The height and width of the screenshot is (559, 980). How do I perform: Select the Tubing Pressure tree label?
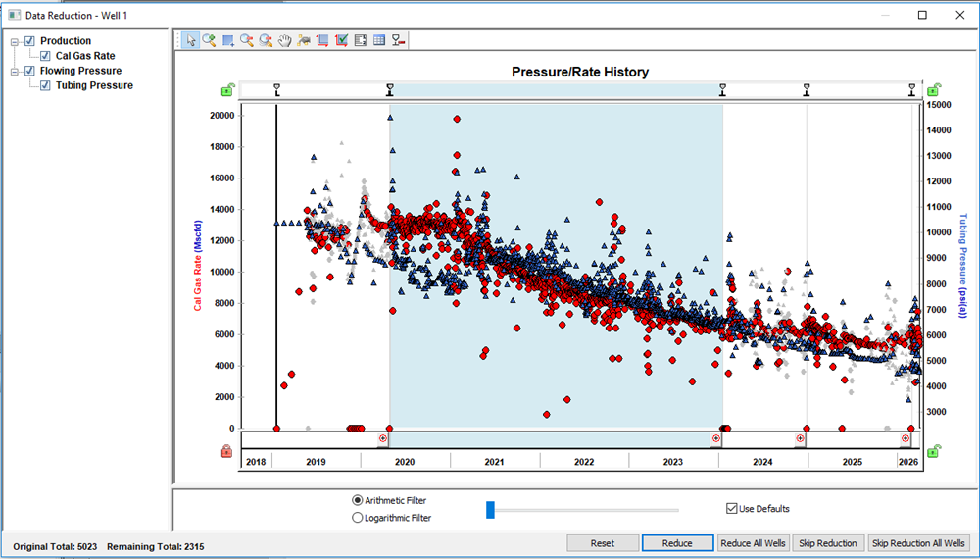tap(94, 85)
